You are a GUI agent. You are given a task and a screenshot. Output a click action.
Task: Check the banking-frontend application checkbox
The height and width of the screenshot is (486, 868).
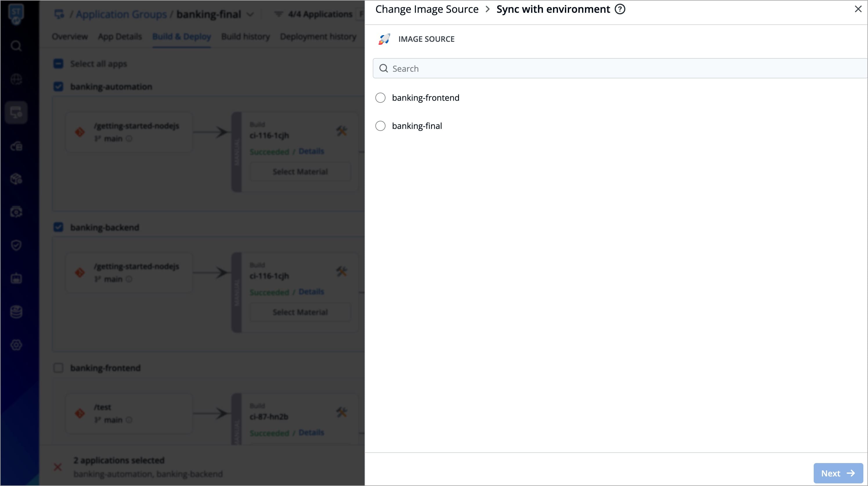58,368
